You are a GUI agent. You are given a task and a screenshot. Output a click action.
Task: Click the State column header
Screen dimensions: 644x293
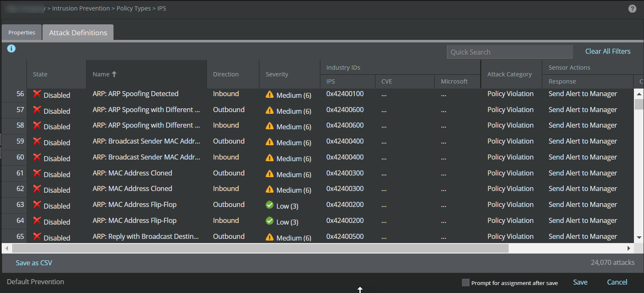57,74
